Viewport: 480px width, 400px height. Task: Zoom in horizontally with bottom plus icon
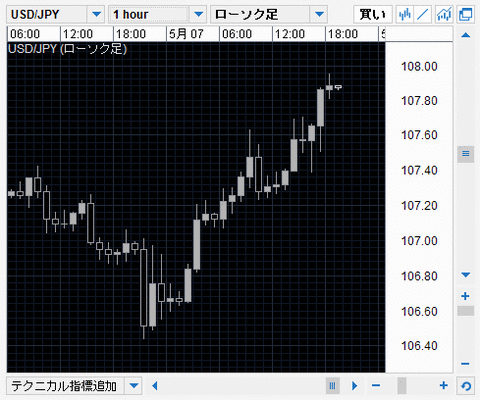444,386
